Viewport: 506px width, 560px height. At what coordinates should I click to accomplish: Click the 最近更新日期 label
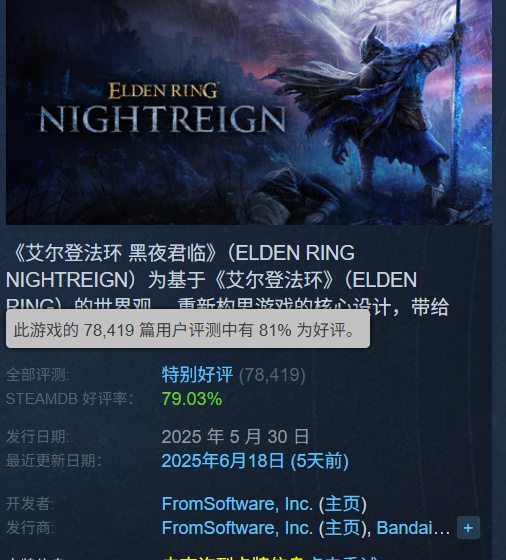pos(54,461)
